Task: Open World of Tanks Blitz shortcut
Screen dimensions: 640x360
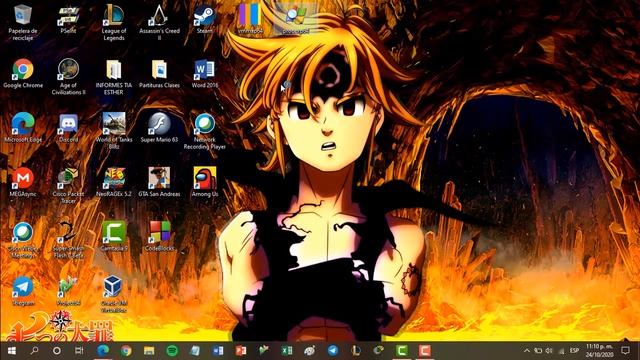Action: [114, 131]
